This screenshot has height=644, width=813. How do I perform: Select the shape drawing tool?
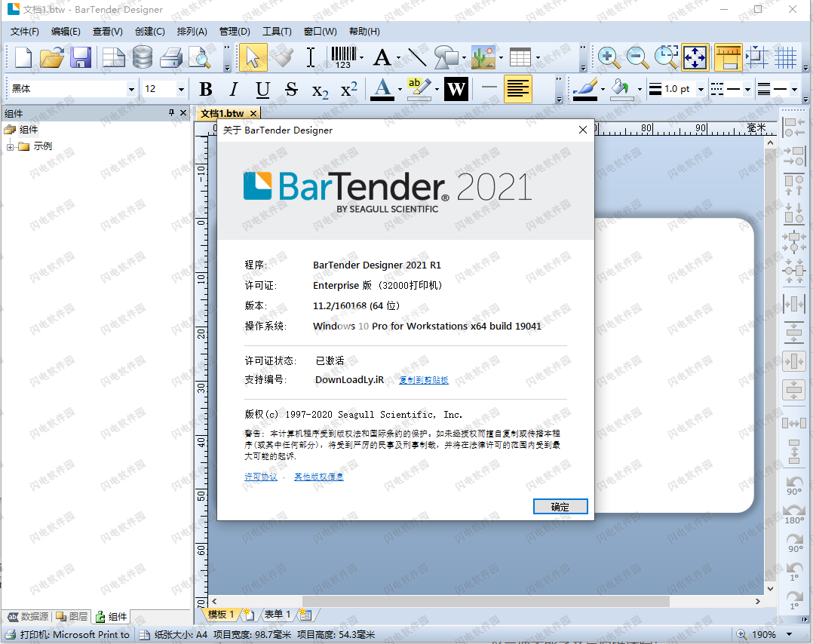pyautogui.click(x=446, y=57)
